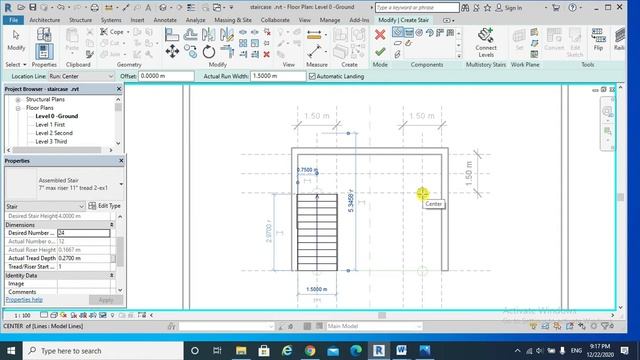The width and height of the screenshot is (640, 360).
Task: Select the Rotate tool
Action: coord(209,52)
